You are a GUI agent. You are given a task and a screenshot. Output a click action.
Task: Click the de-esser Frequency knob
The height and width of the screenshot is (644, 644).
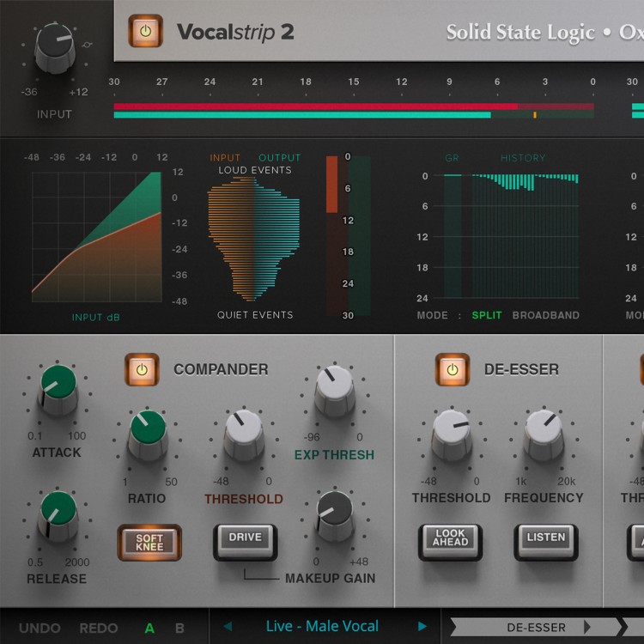coord(544,435)
